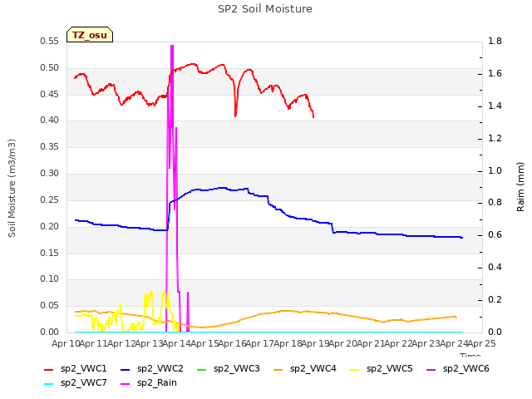Click the Raim (mm) right axis label

[520, 187]
